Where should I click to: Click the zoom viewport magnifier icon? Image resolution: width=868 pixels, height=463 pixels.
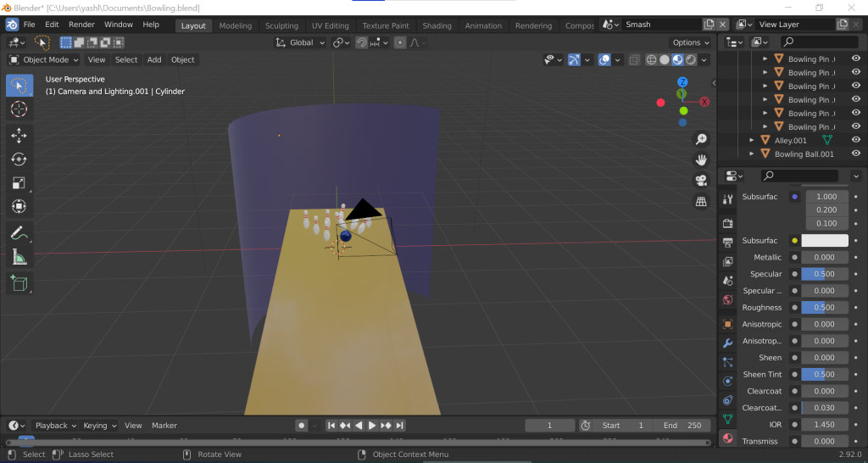click(701, 139)
